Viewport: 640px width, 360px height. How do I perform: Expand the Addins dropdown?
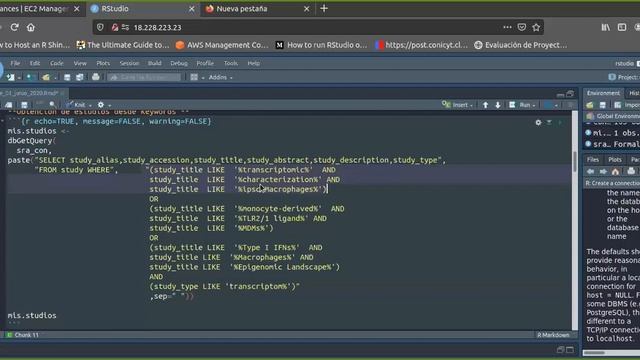[x=220, y=77]
